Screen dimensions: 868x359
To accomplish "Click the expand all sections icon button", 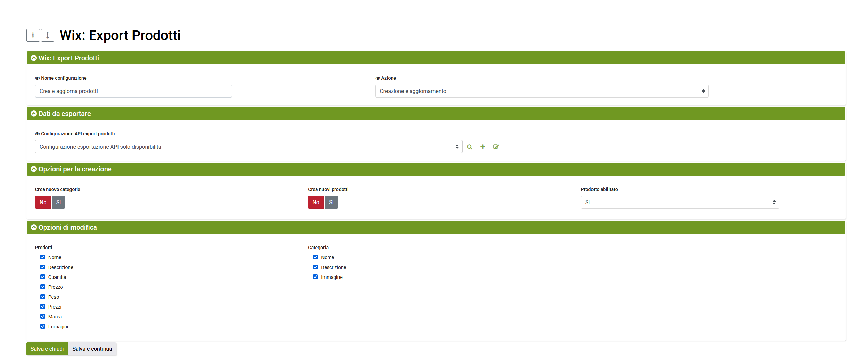I will [x=48, y=35].
